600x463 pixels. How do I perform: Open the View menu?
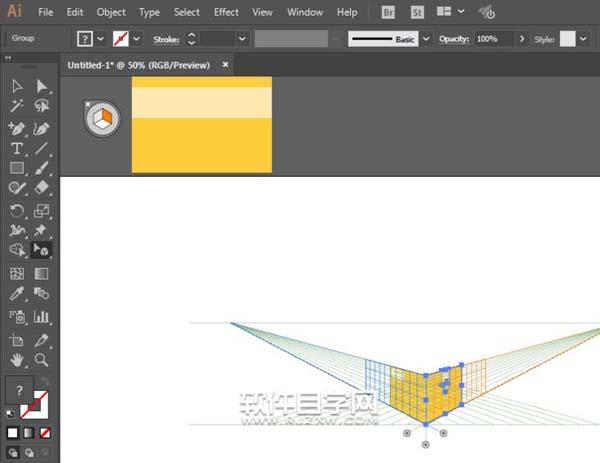(262, 12)
